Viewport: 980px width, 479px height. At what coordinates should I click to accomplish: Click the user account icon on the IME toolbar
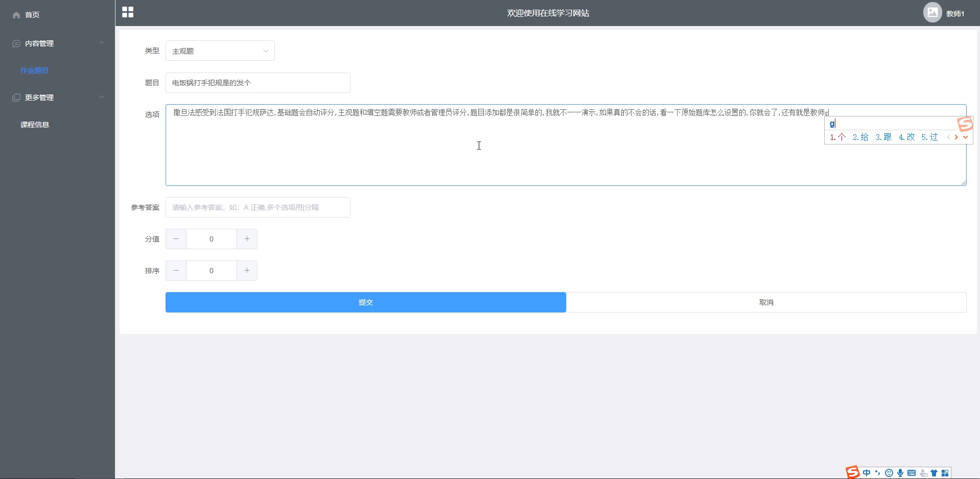[x=923, y=473]
